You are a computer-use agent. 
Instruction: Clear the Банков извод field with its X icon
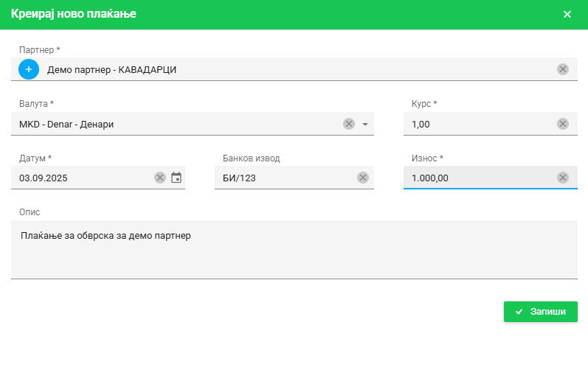(362, 178)
